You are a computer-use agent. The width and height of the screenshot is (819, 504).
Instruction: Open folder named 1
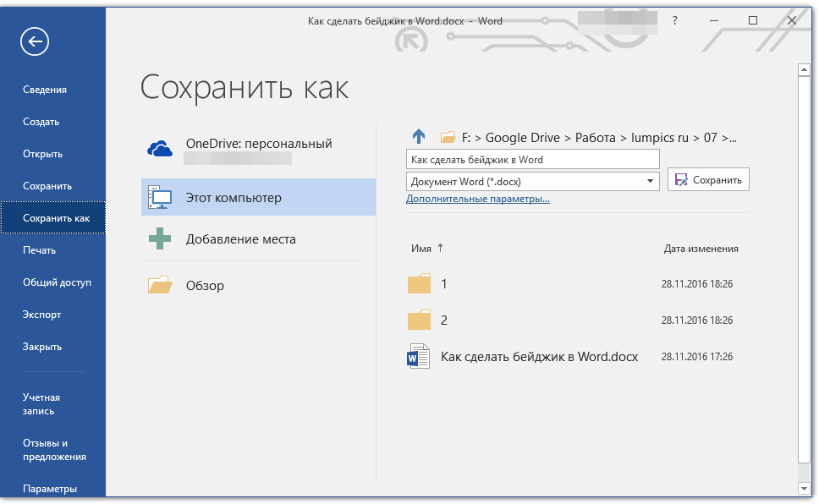pos(420,284)
